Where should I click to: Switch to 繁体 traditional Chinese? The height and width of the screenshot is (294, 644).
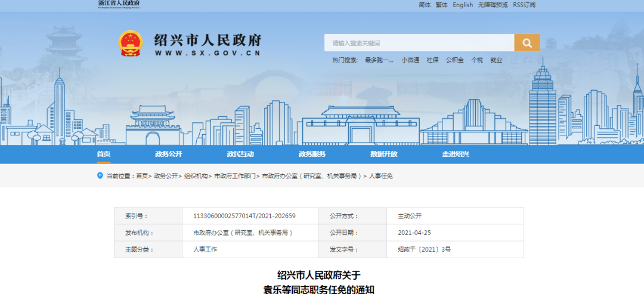click(441, 5)
